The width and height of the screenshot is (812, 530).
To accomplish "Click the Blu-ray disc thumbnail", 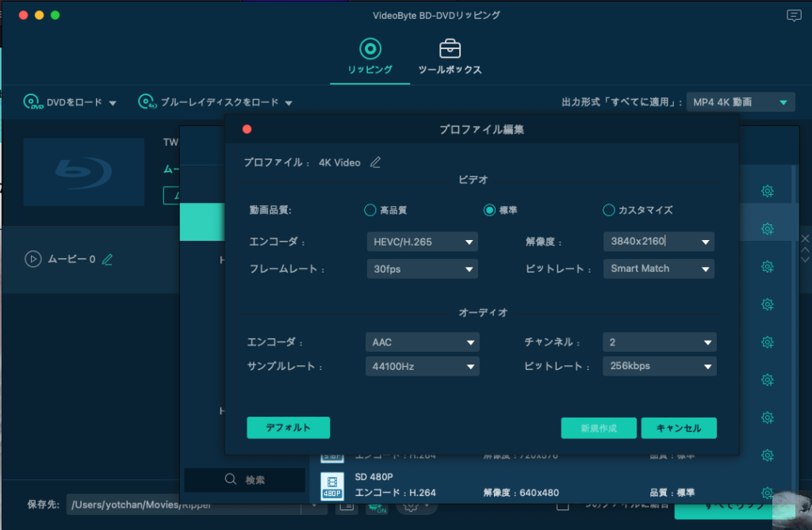I will [x=84, y=172].
